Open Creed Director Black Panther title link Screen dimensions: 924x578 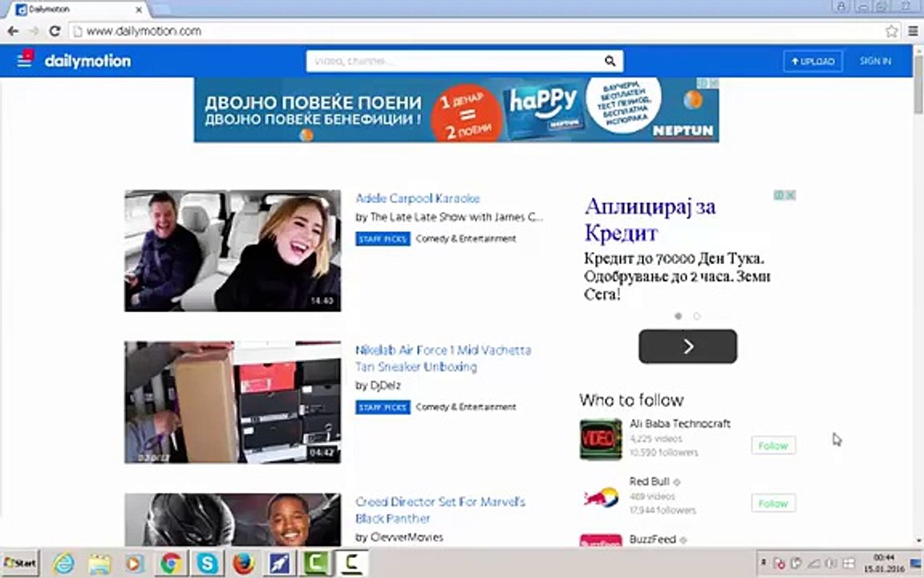[440, 511]
